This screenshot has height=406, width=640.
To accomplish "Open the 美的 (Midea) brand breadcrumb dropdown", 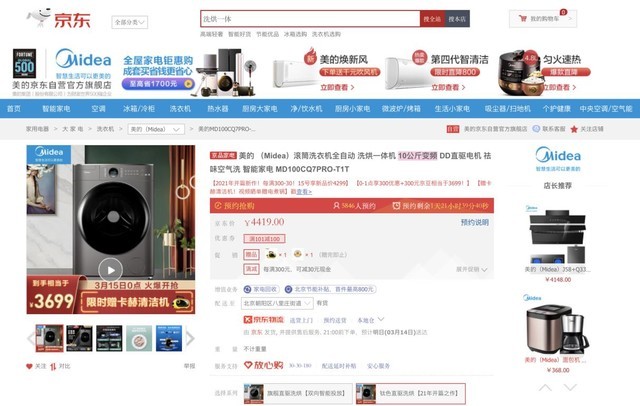I will click(156, 129).
